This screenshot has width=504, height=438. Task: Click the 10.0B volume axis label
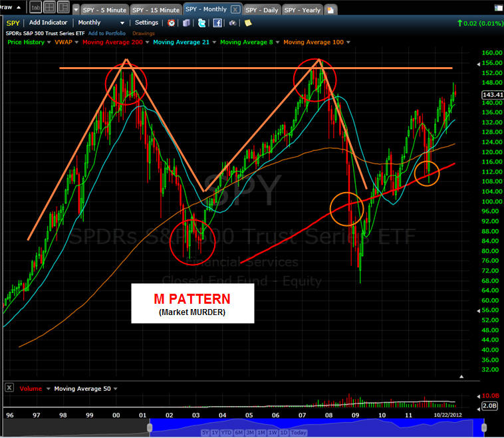[x=490, y=395]
